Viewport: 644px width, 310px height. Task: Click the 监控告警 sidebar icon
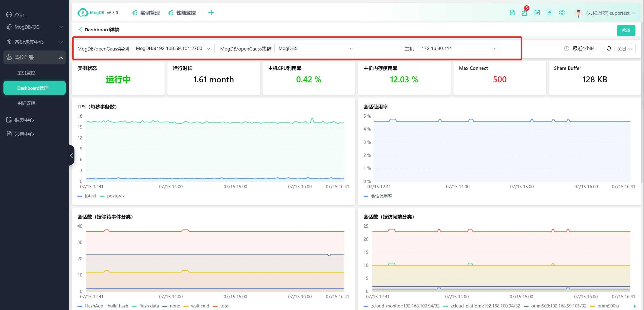(x=9, y=57)
